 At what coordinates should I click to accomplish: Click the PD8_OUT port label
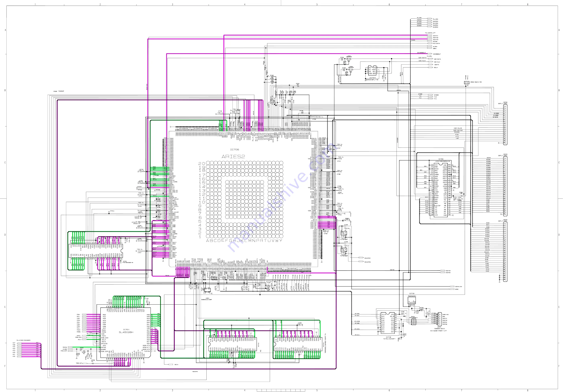(79, 363)
